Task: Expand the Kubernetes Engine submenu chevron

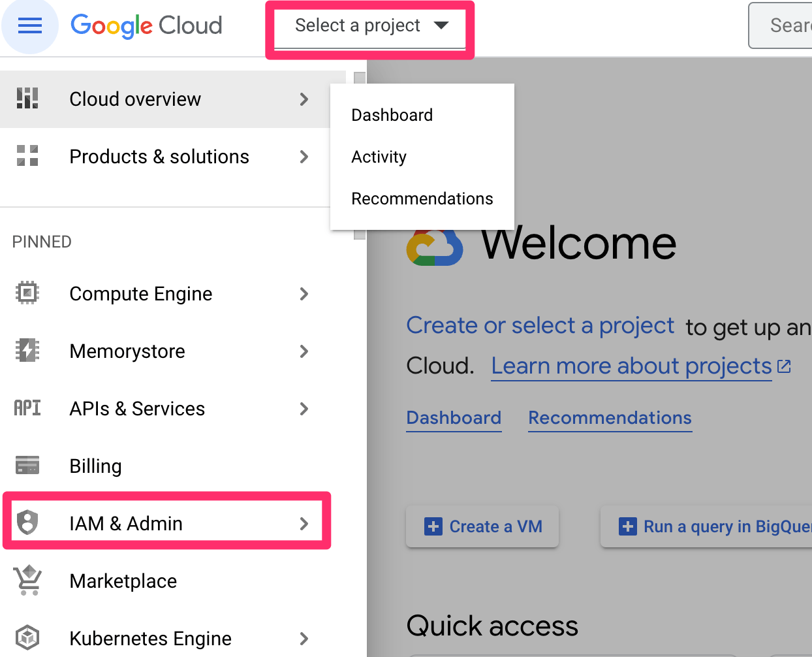Action: coord(304,639)
